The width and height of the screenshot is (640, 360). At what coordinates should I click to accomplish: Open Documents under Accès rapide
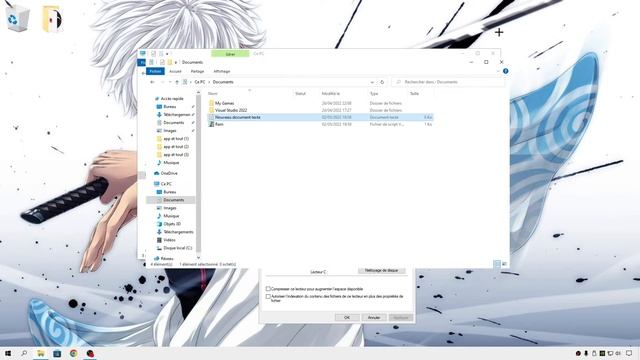[x=173, y=122]
